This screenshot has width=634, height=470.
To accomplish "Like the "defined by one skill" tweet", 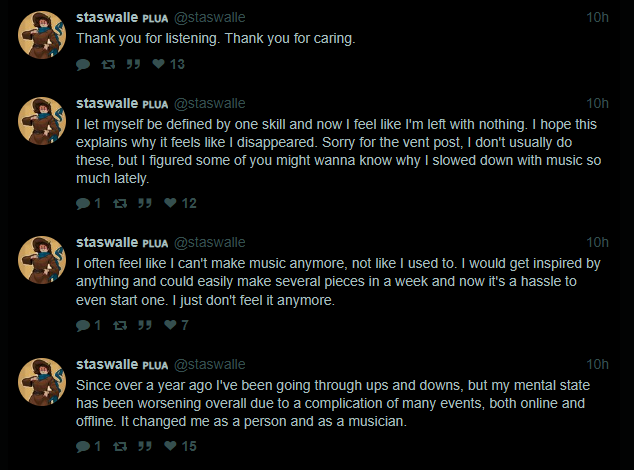I will 170,204.
